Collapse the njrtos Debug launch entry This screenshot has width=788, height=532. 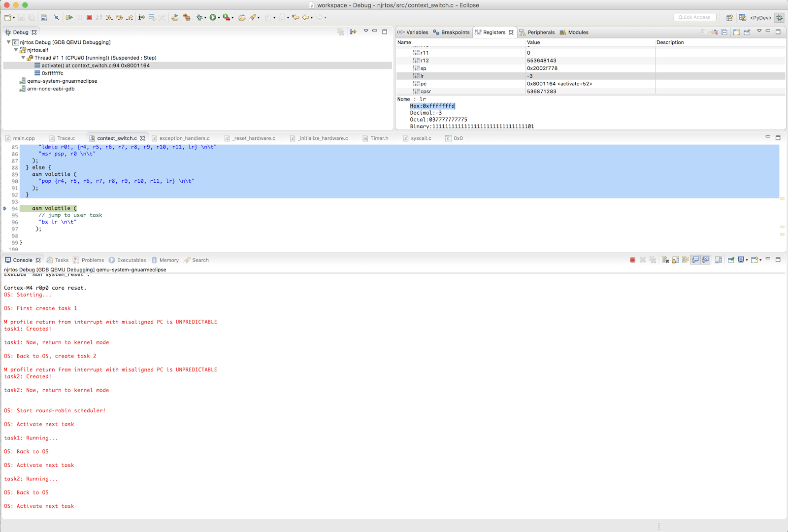pyautogui.click(x=8, y=42)
